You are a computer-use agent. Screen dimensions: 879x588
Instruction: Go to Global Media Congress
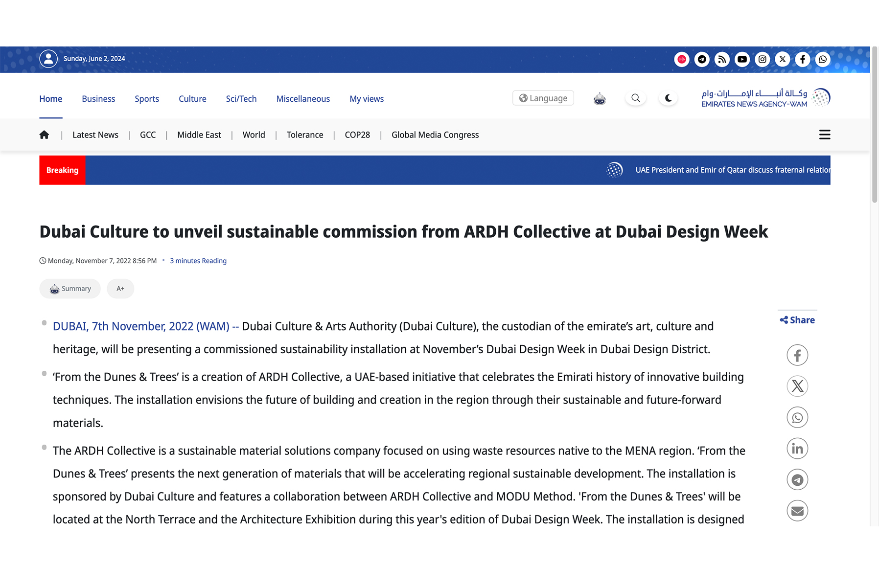(x=435, y=135)
